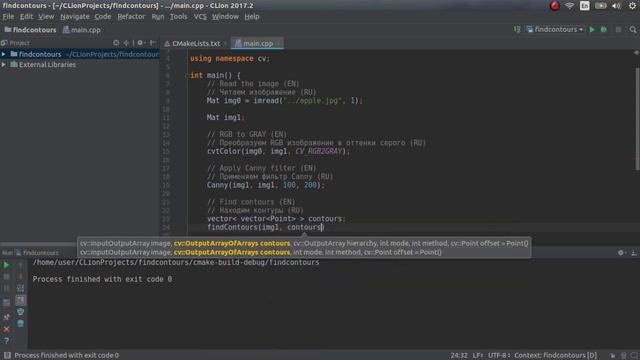Open the Run menu

[158, 16]
